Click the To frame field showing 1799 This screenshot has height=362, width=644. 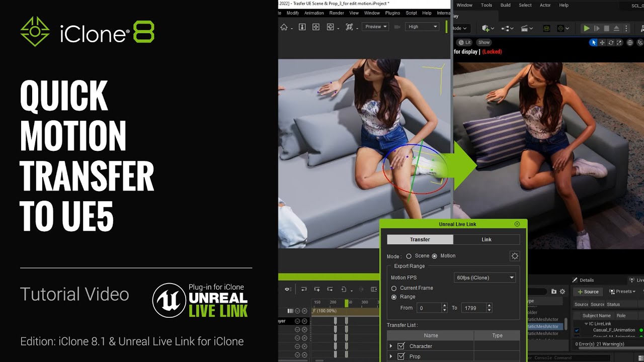(x=473, y=308)
